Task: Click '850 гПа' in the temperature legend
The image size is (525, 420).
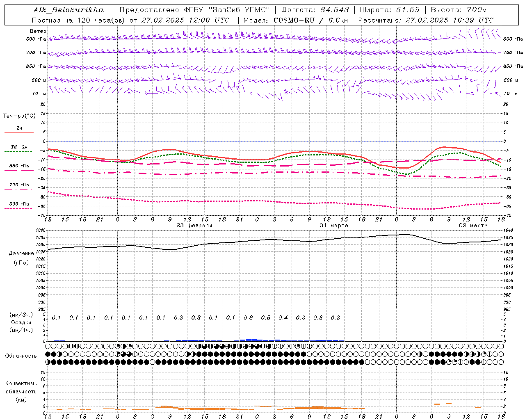Action: point(19,166)
